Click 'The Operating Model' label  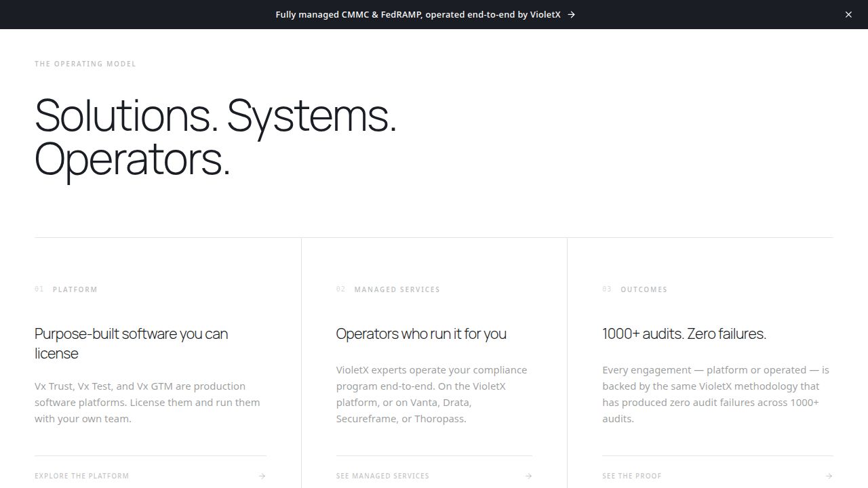[x=85, y=64]
